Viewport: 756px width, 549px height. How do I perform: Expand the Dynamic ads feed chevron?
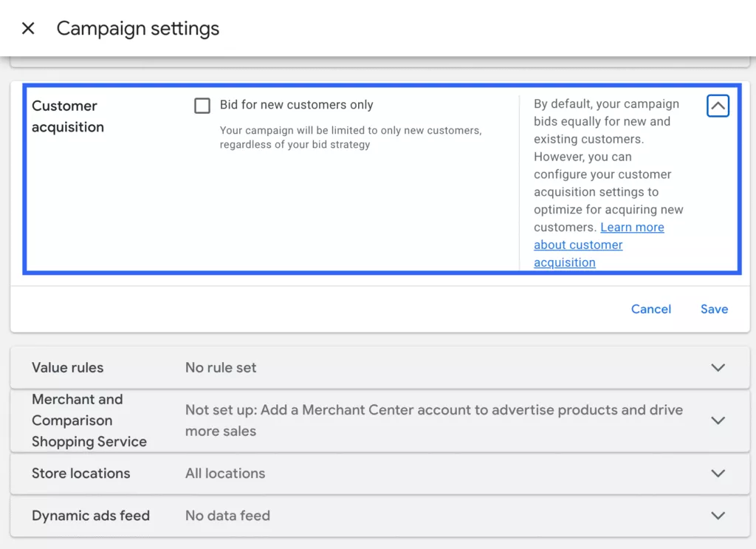tap(718, 516)
